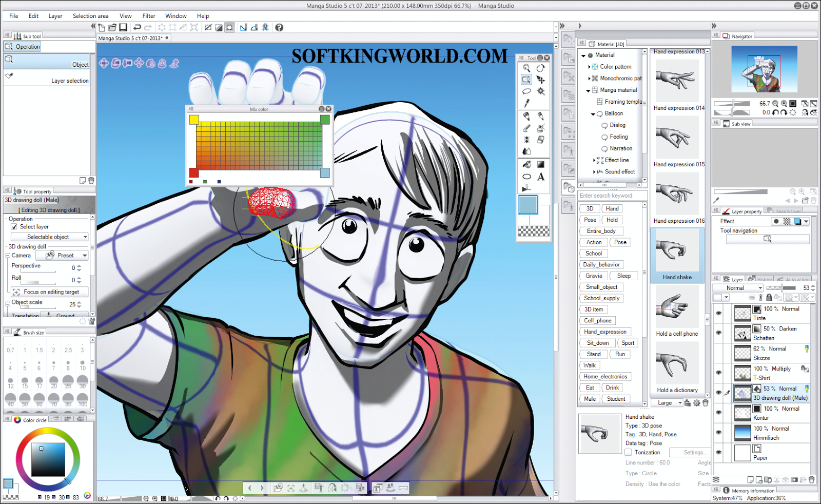
Task: Click the blue main color swatch in Tool palette
Action: [528, 205]
